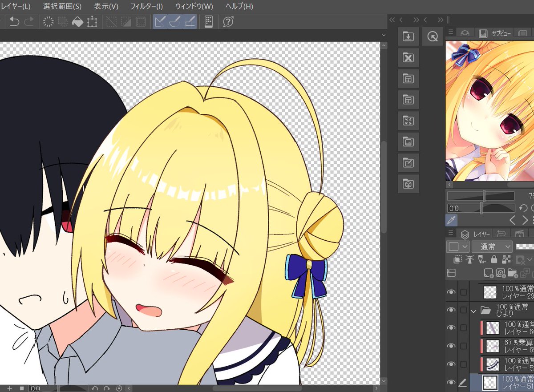Toggle Snap to Ruler

(x=160, y=21)
